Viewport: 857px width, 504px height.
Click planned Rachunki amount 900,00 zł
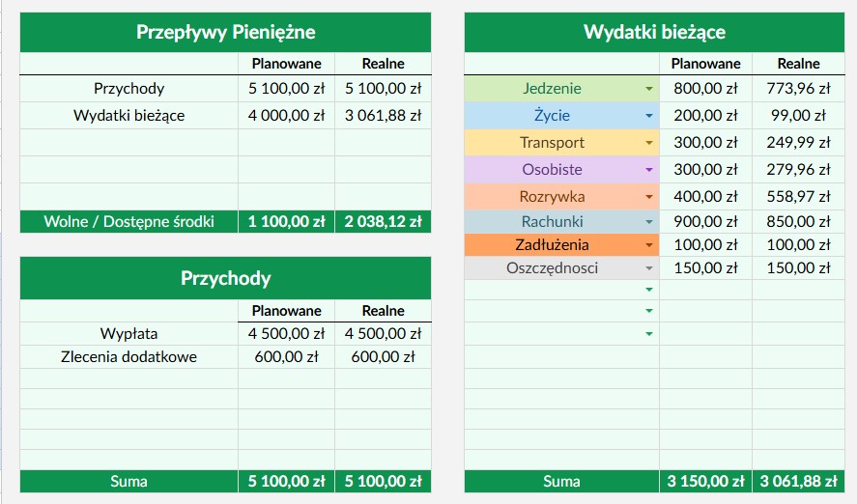705,222
